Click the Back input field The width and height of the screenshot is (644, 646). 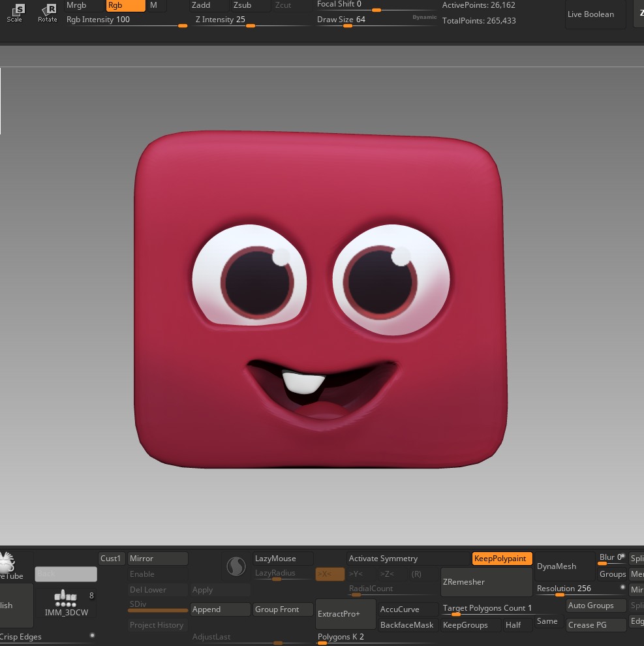point(66,574)
